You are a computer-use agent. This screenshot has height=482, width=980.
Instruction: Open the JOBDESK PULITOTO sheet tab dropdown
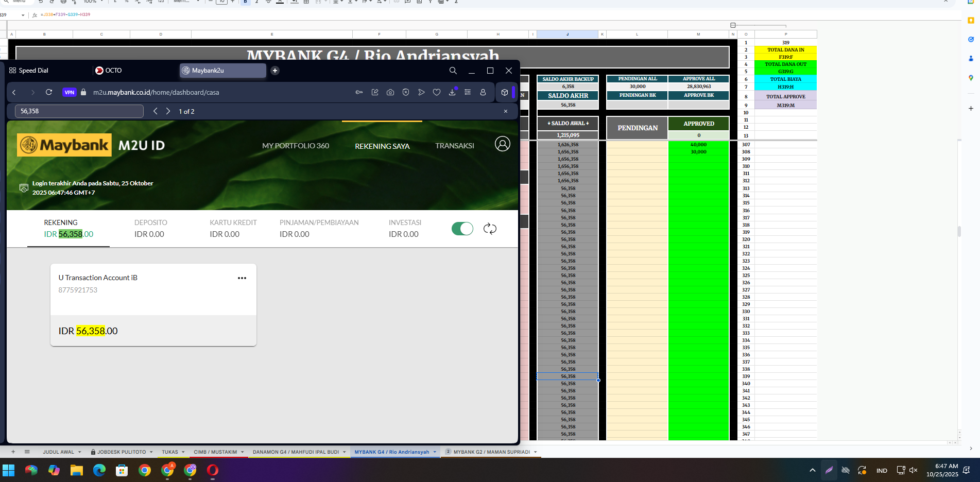pos(151,452)
